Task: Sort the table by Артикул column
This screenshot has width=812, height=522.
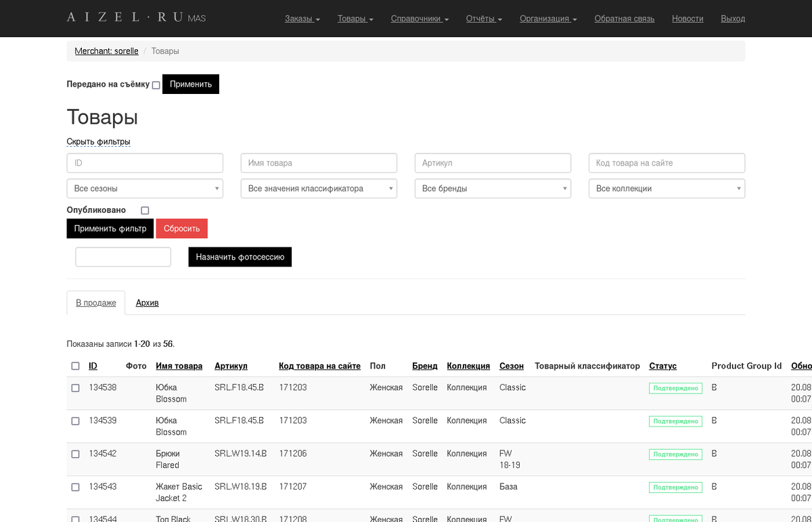Action: coord(231,366)
